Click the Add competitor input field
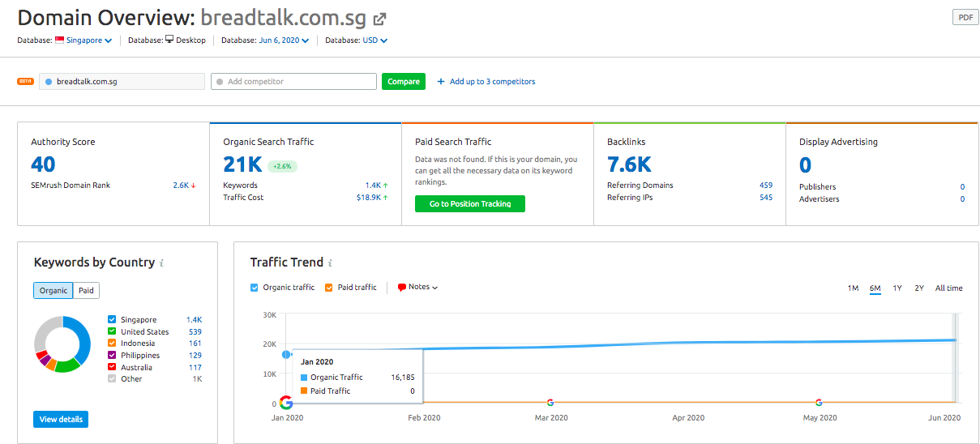This screenshot has width=980, height=444. tap(293, 81)
